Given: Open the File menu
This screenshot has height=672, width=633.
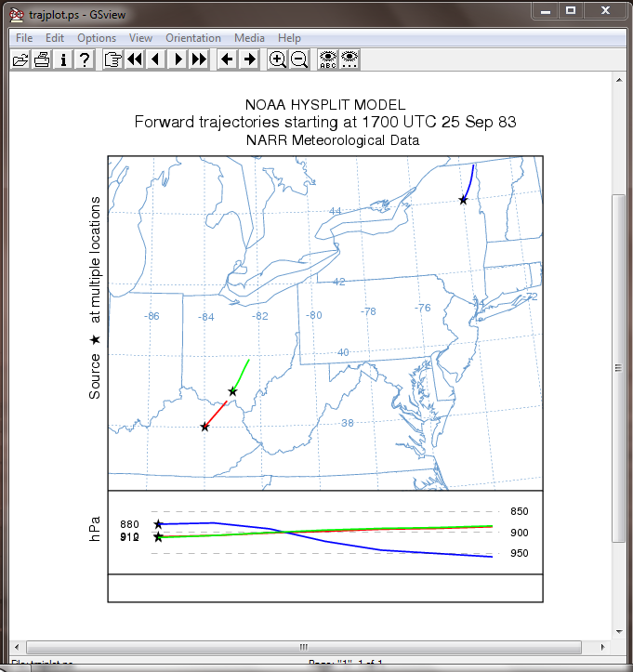Looking at the screenshot, I should [24, 38].
